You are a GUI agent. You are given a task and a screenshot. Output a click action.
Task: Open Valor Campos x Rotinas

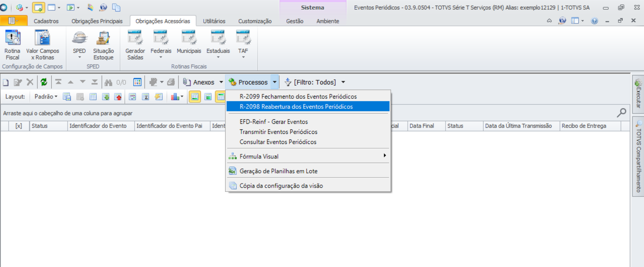coord(42,45)
